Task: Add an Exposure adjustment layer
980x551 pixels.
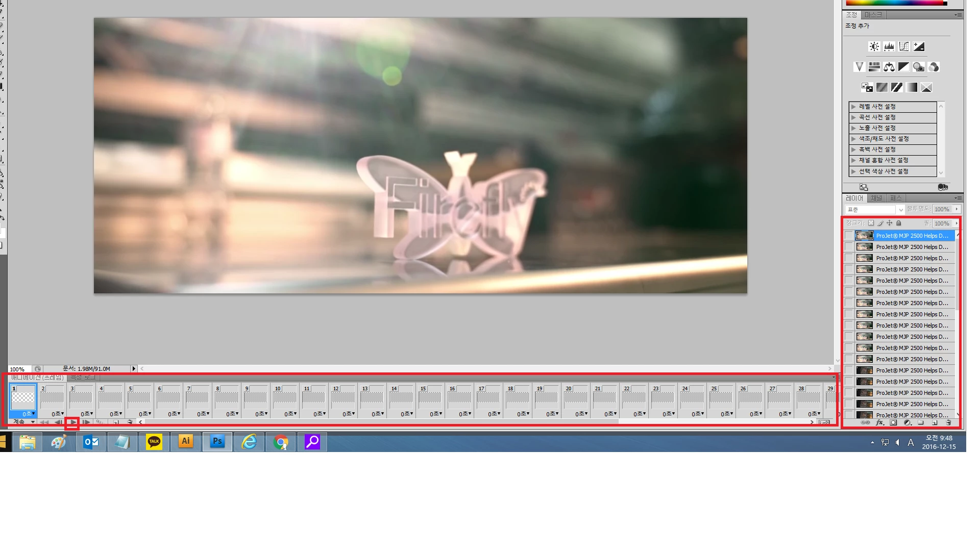Action: pyautogui.click(x=919, y=46)
